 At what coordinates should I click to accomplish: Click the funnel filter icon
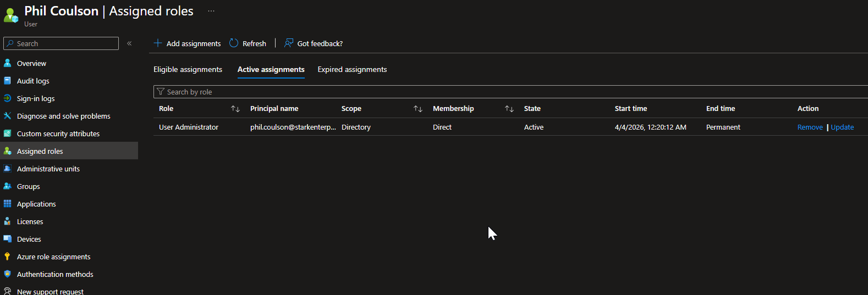click(161, 92)
